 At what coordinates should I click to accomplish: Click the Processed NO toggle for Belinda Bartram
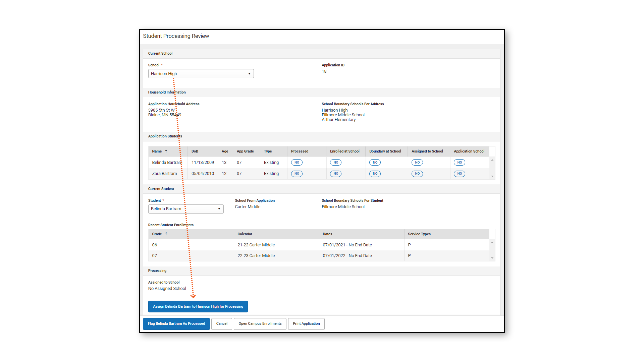(297, 162)
